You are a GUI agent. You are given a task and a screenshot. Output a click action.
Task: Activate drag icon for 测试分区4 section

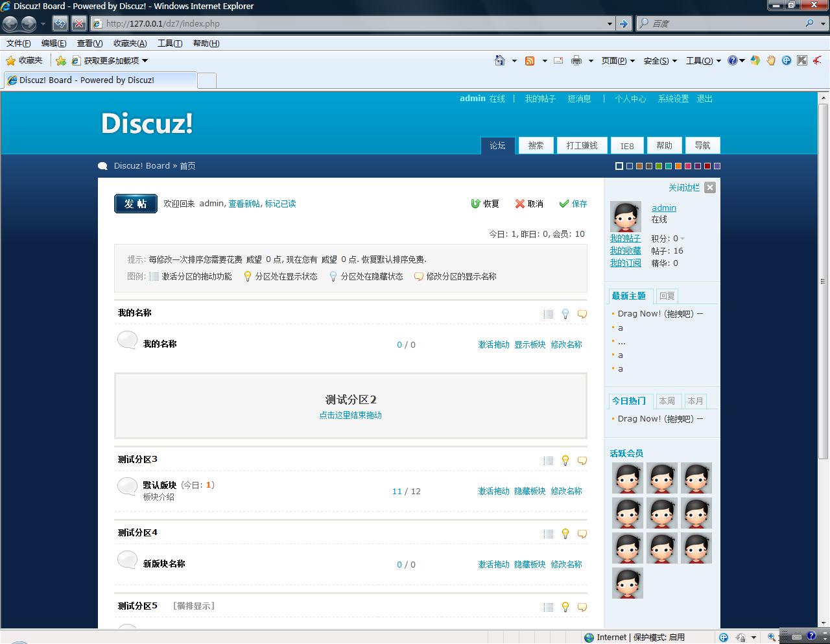click(x=549, y=534)
